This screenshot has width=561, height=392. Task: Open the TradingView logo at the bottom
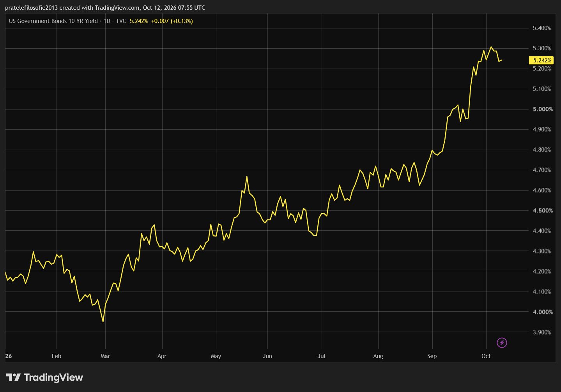(x=44, y=377)
